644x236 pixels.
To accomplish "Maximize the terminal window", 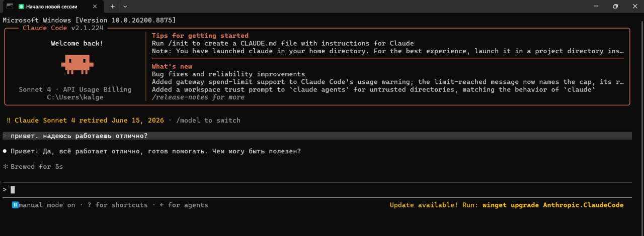I will 615,7.
